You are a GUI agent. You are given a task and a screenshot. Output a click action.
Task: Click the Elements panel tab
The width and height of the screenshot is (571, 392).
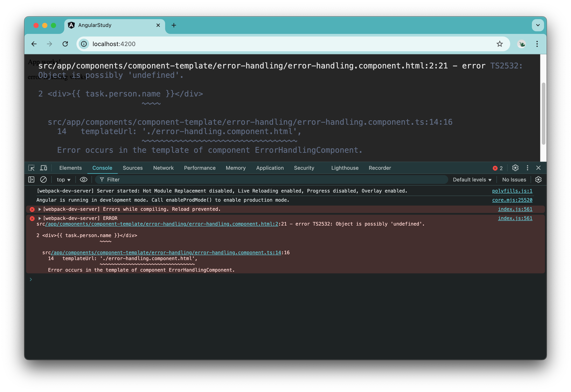(x=71, y=168)
